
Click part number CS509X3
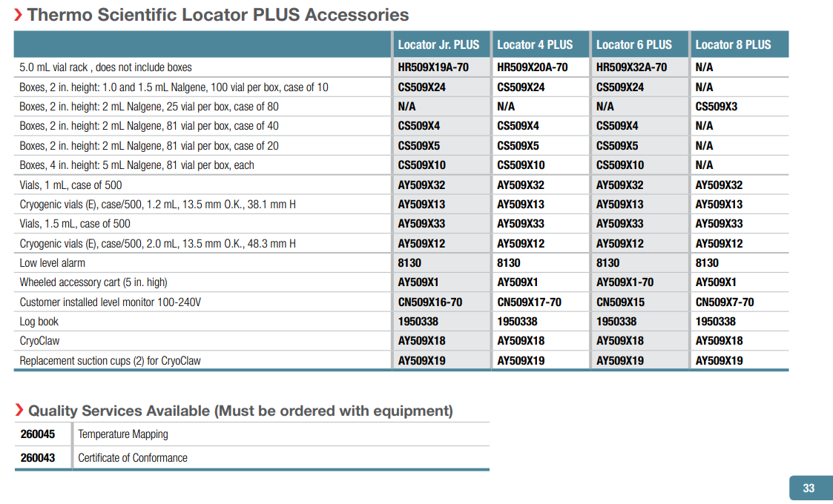click(716, 106)
